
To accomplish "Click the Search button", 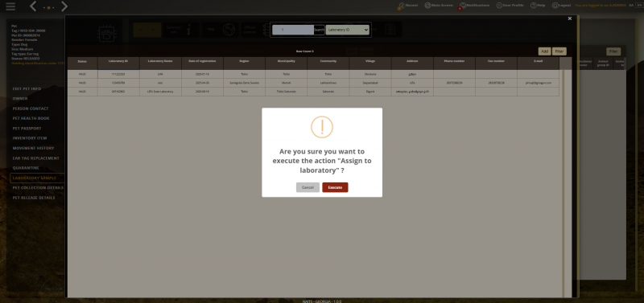I will tap(319, 30).
